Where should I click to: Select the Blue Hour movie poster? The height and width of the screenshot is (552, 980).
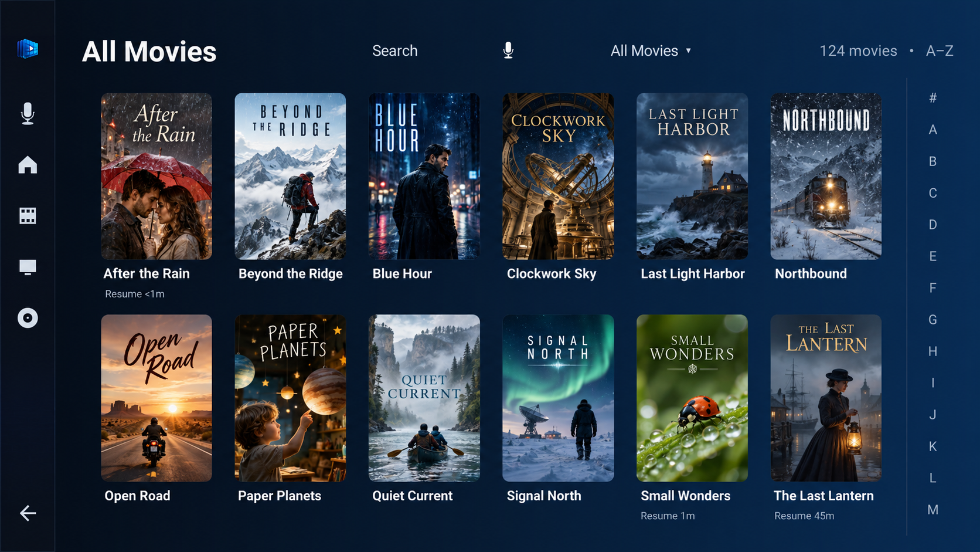pos(424,176)
